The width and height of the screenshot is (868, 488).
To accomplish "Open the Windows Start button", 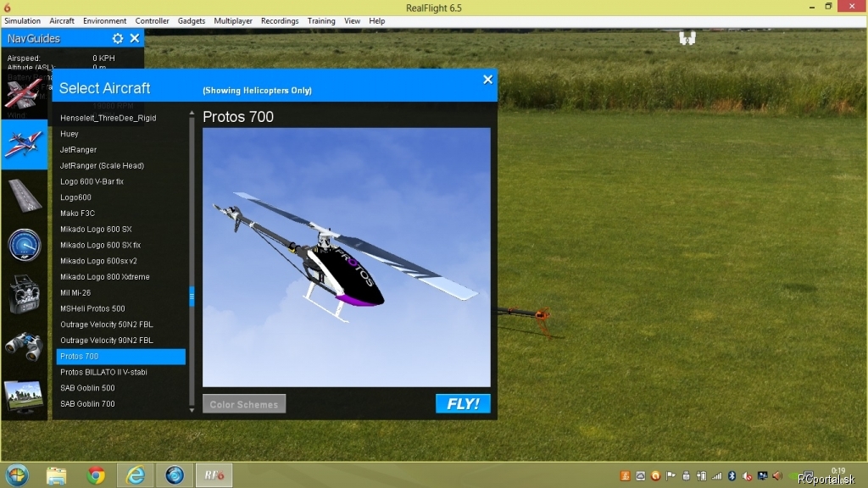I will point(17,476).
